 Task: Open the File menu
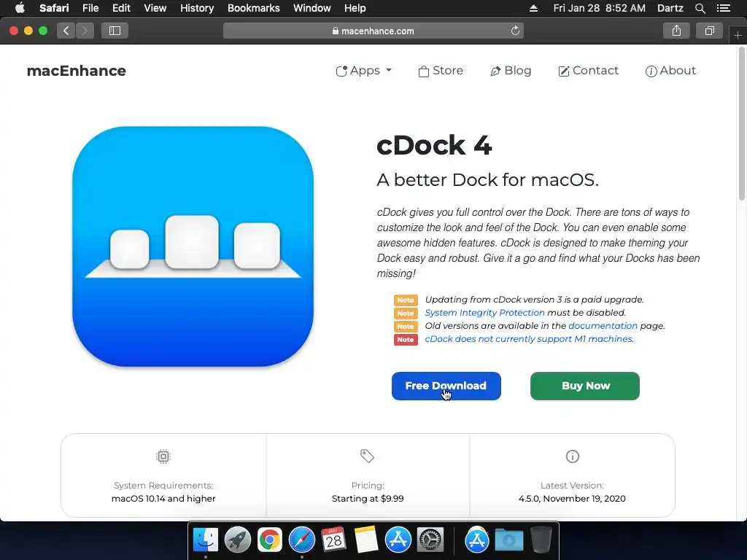[x=90, y=8]
